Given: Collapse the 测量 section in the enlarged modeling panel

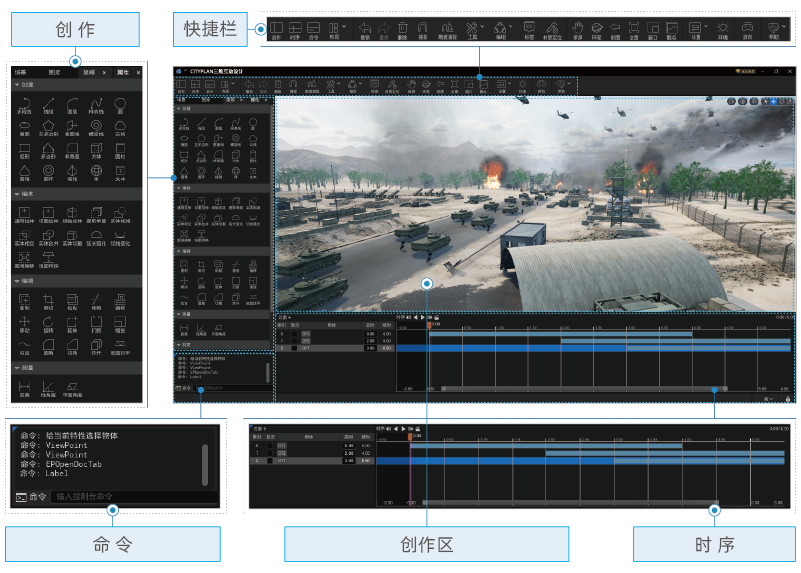Looking at the screenshot, I should (x=17, y=368).
